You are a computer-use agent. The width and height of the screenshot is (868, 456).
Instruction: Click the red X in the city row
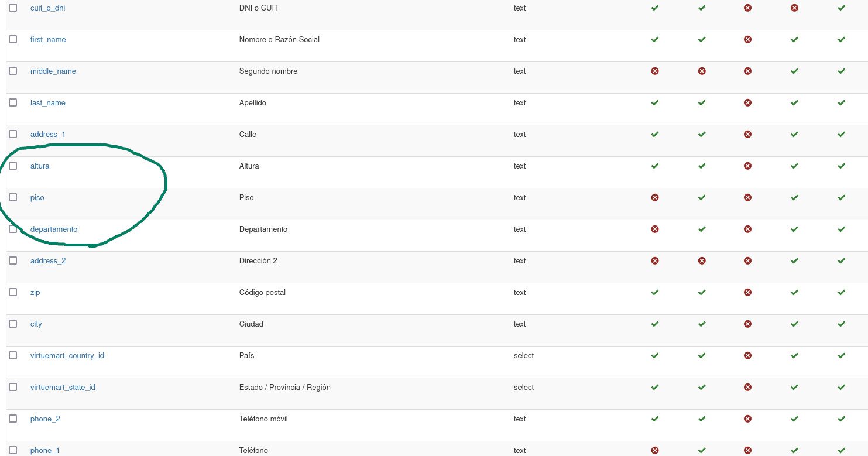click(x=747, y=324)
